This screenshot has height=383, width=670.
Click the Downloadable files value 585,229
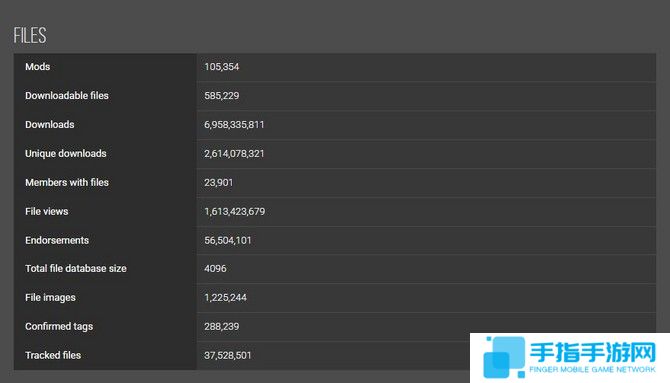point(221,96)
